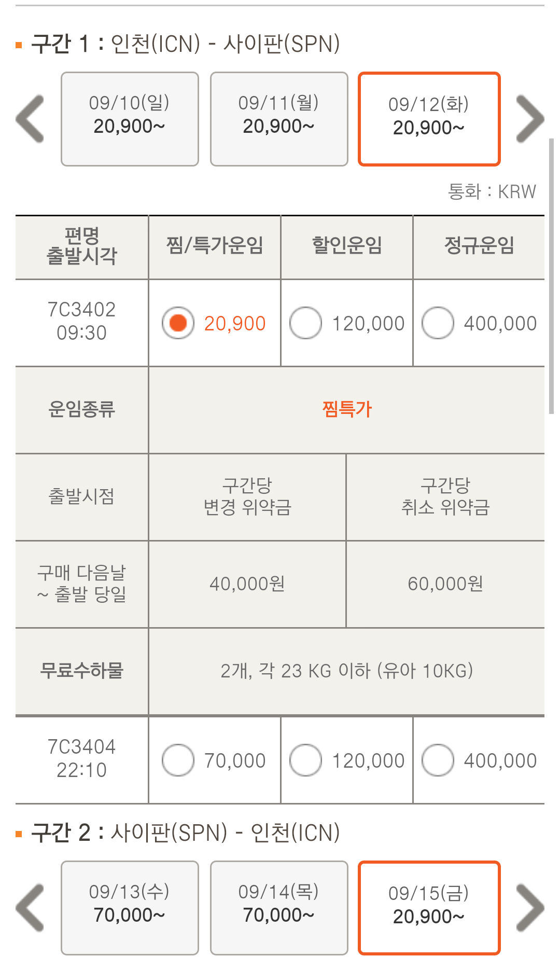Select 20,900 special fare for 7C3402
This screenshot has height=957, width=560.
178,323
